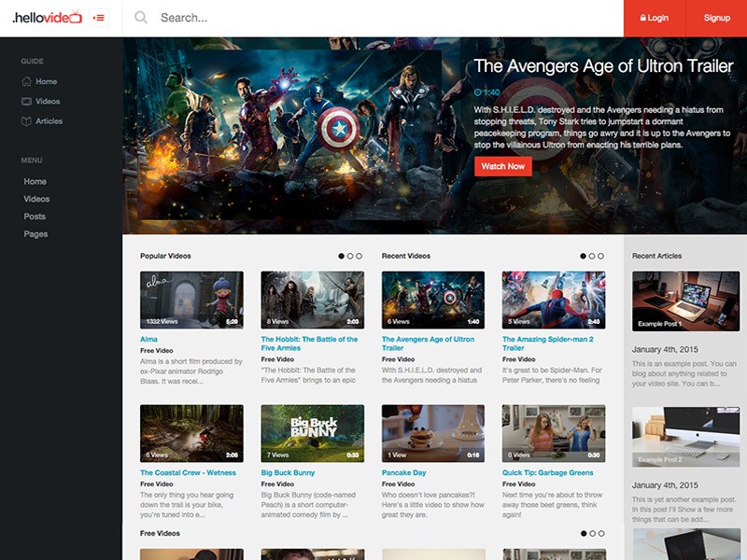Open Pages in the Menu section

tap(35, 234)
